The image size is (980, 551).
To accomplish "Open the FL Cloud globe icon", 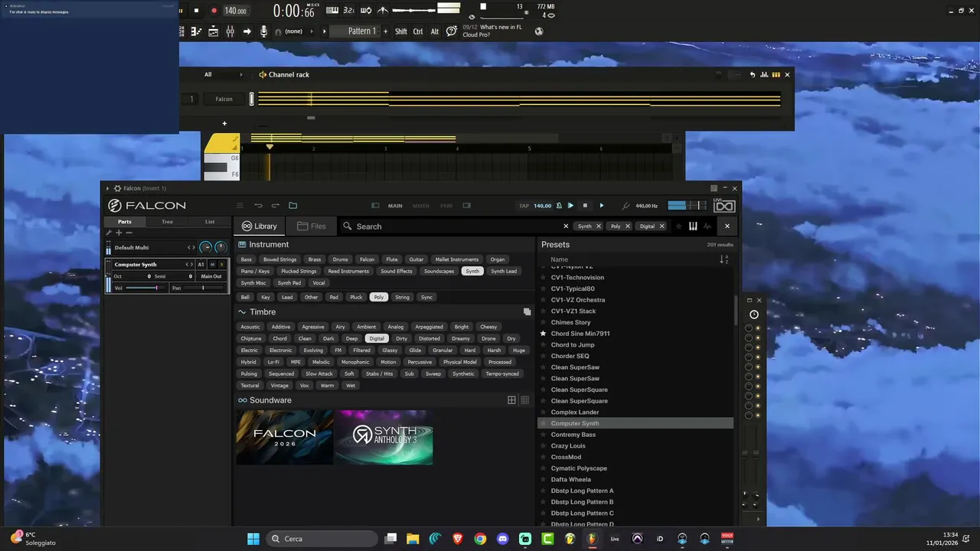I will 539,31.
